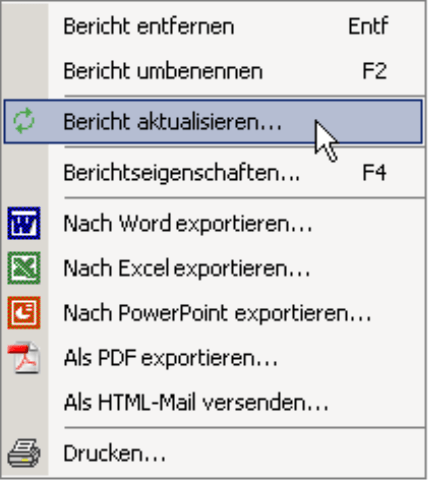Screen dimensions: 428x480
Task: Click the red PDF document icon
Action: [x=24, y=357]
